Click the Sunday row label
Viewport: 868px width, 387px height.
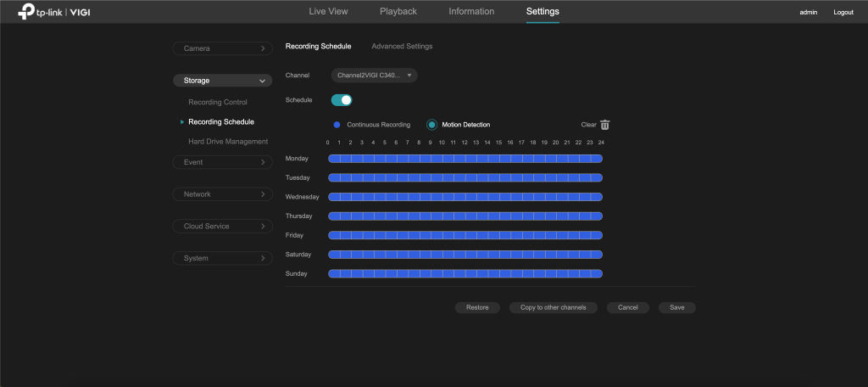296,274
